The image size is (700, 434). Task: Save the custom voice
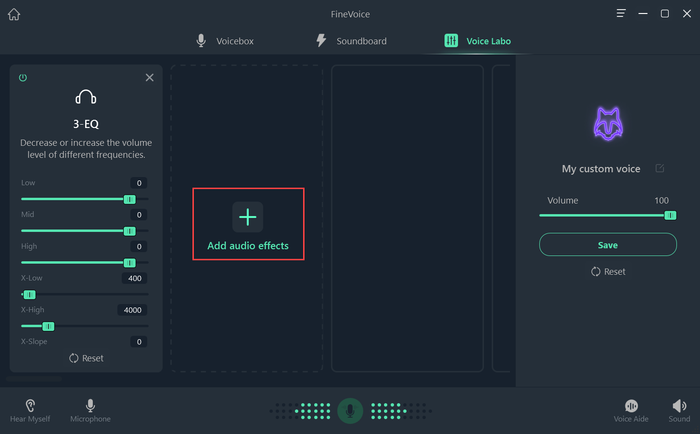point(608,245)
